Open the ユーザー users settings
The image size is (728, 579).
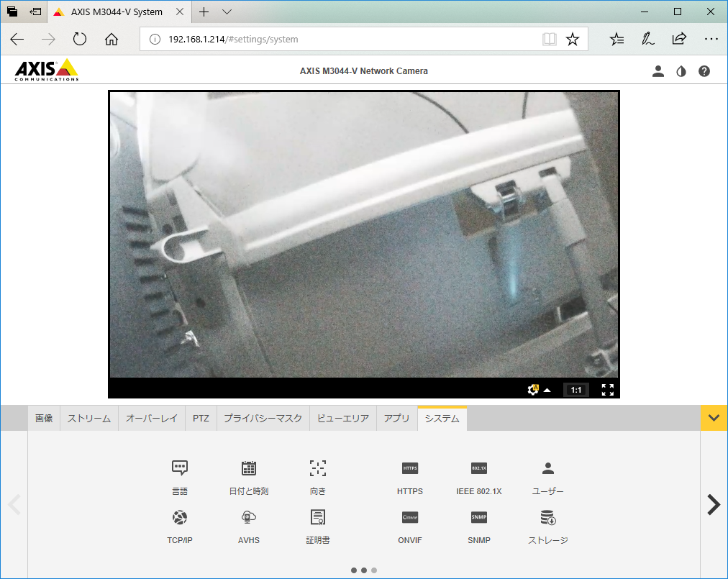[x=548, y=468]
